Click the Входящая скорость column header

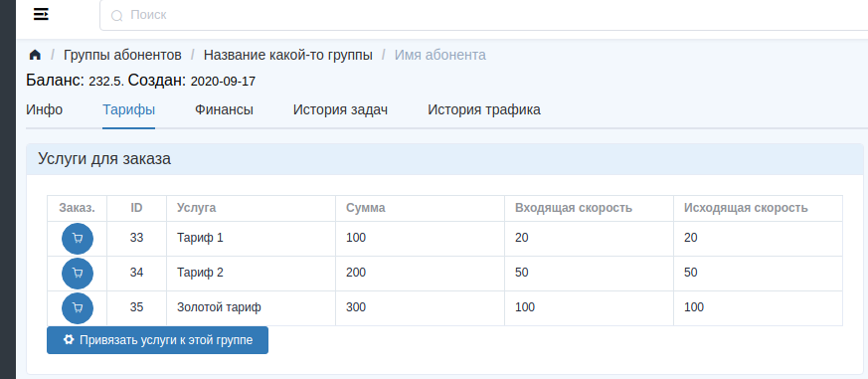coord(574,208)
